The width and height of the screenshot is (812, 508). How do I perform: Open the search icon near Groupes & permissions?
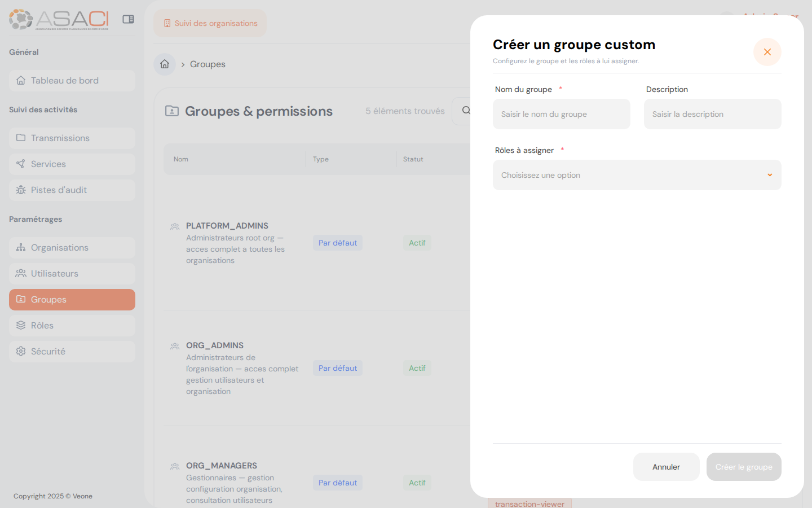(x=466, y=111)
